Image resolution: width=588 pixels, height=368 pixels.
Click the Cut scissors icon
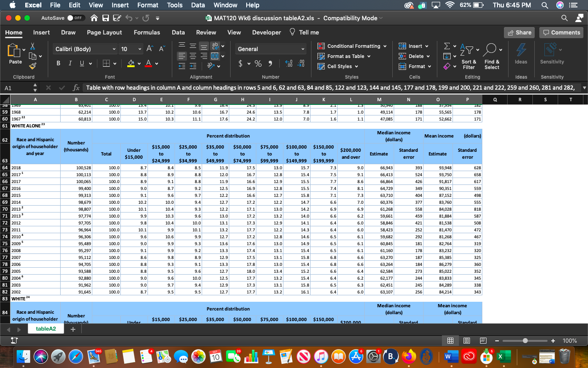(x=33, y=46)
